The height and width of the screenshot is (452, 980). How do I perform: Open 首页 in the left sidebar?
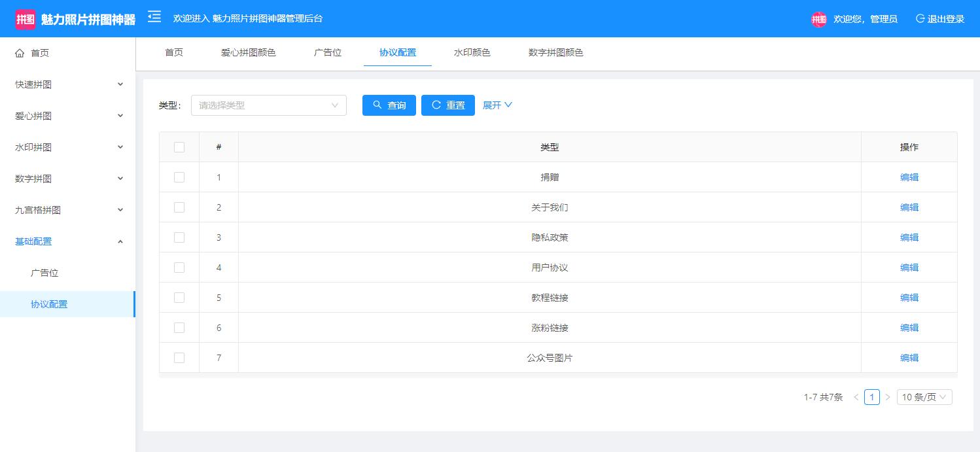pos(67,53)
